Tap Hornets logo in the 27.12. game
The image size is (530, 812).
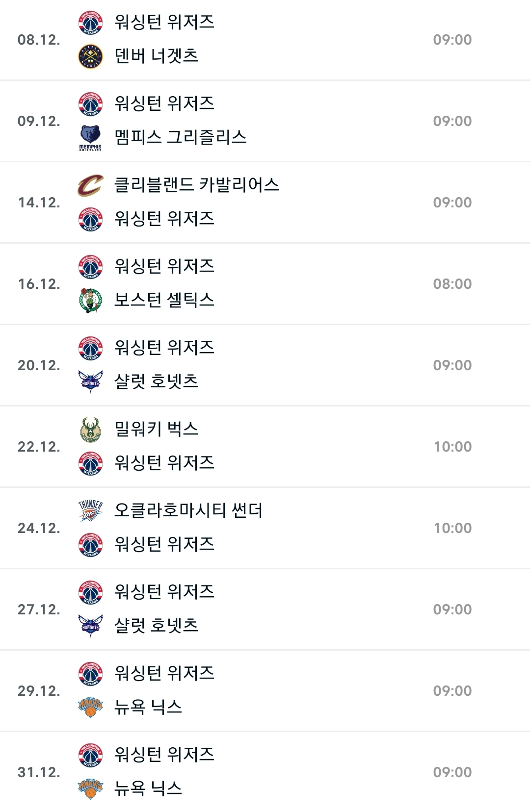click(91, 626)
